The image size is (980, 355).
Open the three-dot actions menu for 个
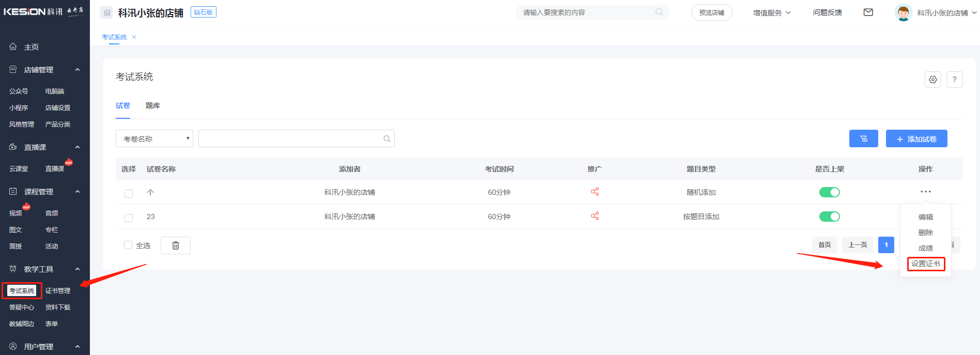925,192
